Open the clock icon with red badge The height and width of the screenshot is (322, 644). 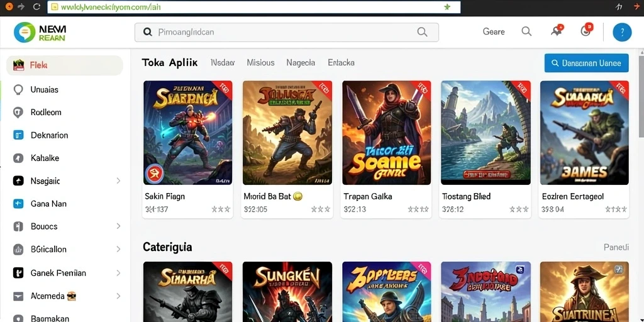pos(587,30)
